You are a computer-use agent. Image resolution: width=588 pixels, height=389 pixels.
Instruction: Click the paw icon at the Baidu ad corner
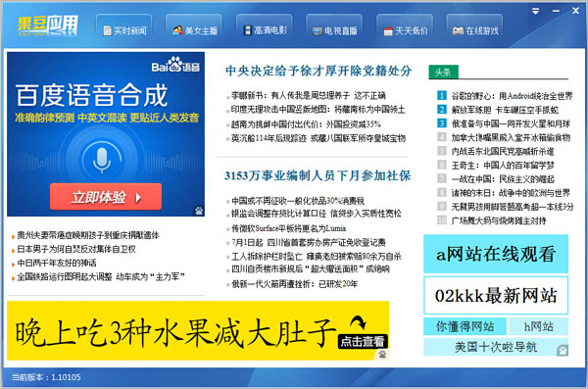[199, 211]
